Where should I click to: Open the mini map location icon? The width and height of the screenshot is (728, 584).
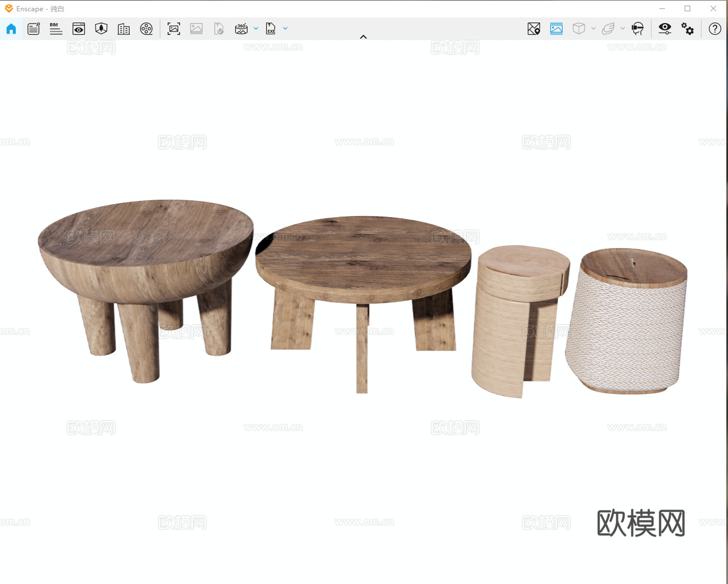(x=534, y=29)
